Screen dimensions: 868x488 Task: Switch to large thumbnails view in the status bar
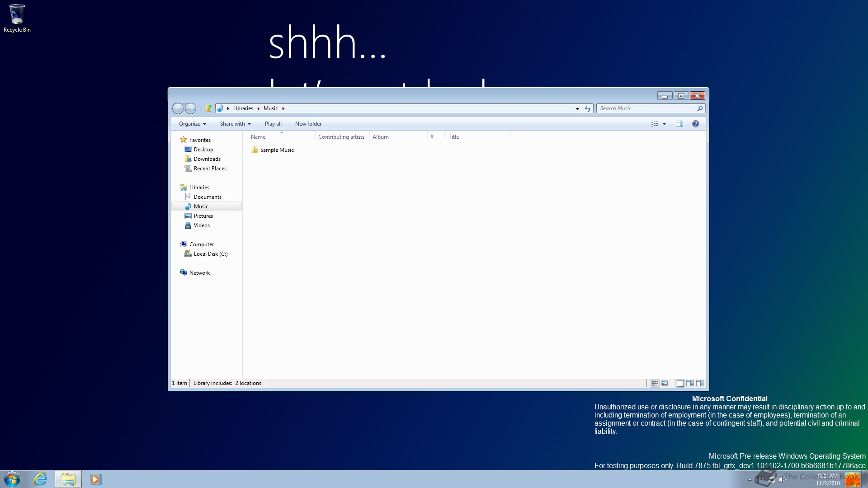coord(665,383)
